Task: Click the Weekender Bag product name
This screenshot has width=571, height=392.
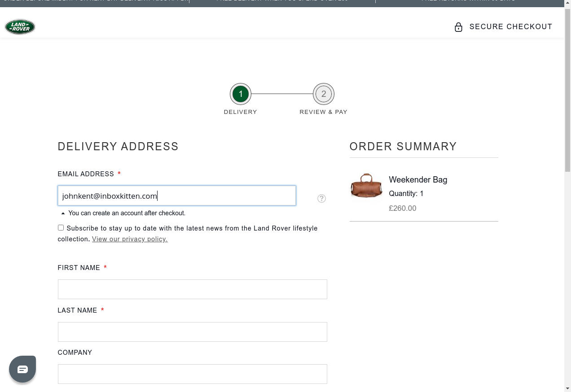Action: [x=418, y=180]
